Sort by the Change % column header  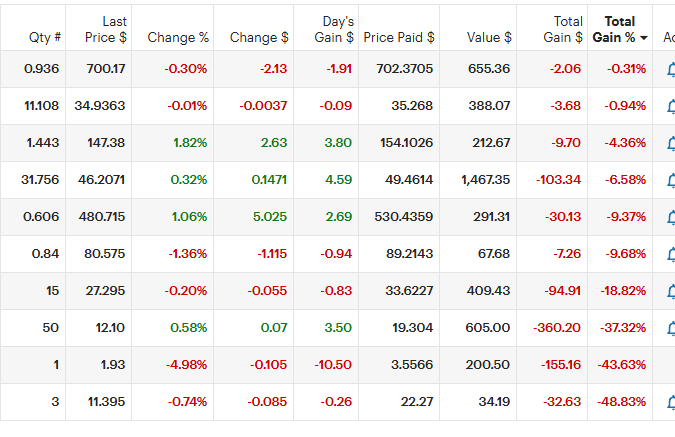point(178,37)
